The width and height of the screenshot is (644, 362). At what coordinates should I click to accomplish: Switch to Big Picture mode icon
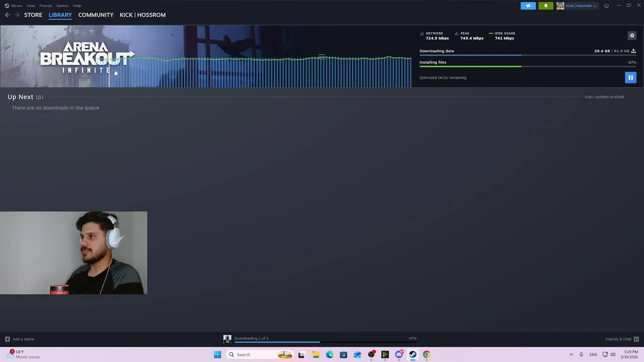(x=606, y=6)
